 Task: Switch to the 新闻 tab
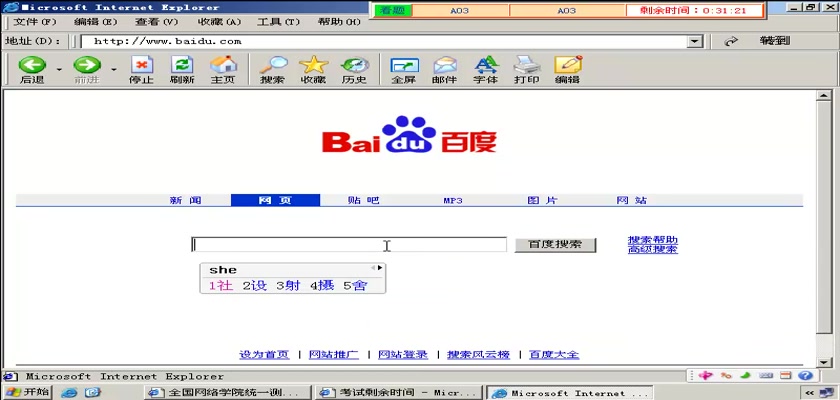pos(186,200)
